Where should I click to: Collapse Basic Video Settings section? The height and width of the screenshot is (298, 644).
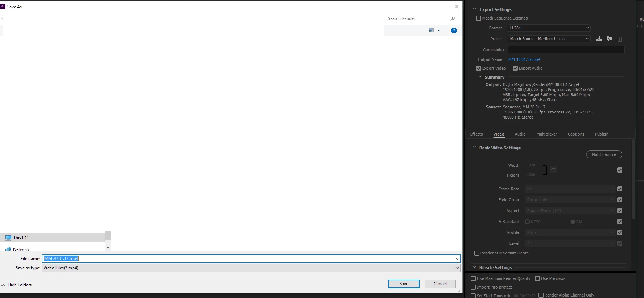[x=474, y=148]
